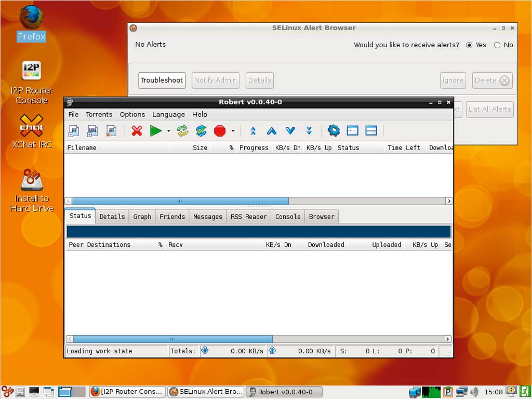Viewport: 532px width, 399px height.
Task: Click the single up-arrow move up icon
Action: point(272,130)
